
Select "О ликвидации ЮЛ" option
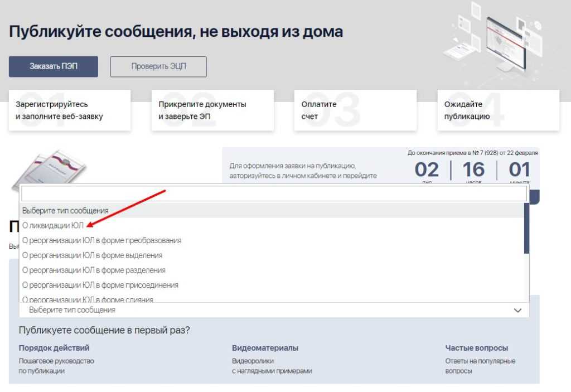pyautogui.click(x=53, y=225)
